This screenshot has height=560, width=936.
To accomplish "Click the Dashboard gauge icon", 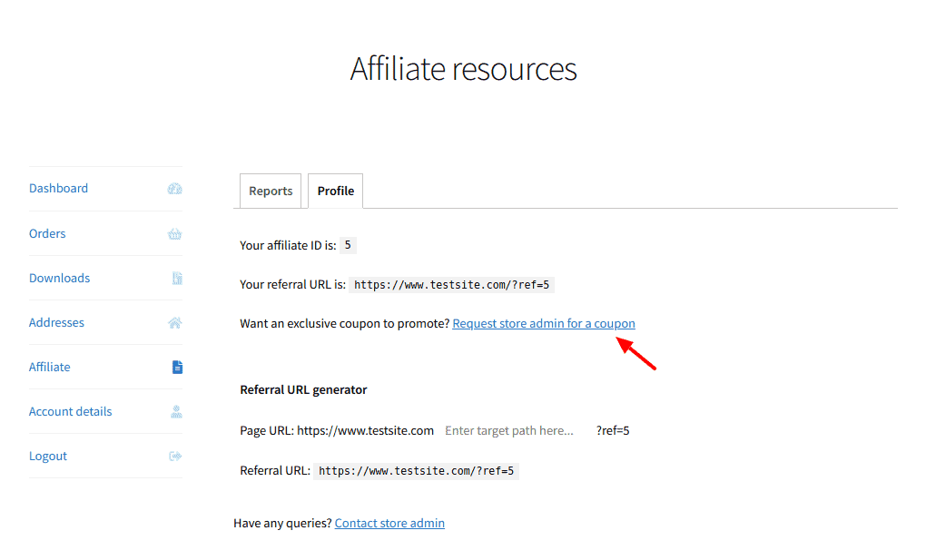I will 175,189.
